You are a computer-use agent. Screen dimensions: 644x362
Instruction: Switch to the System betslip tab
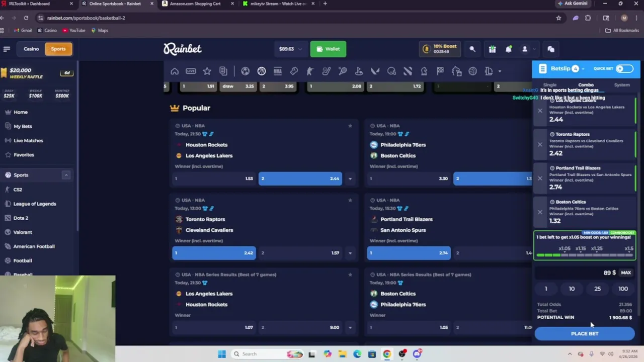622,85
